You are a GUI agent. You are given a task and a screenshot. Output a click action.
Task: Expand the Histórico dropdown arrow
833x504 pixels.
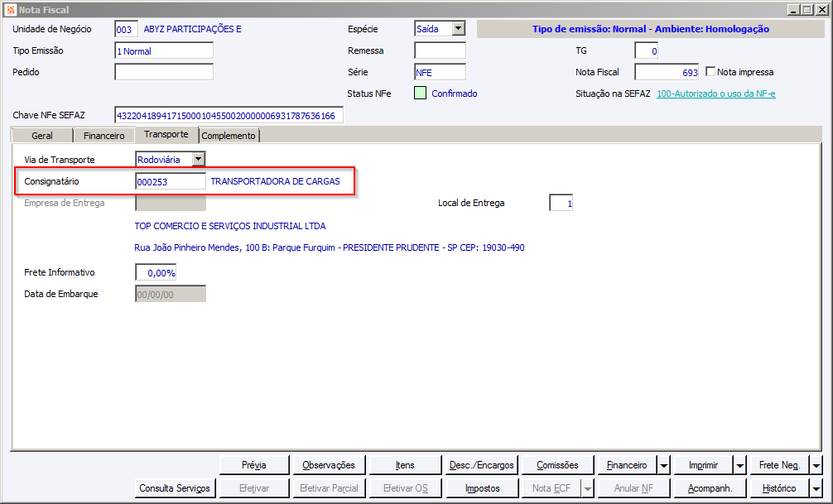tap(816, 488)
